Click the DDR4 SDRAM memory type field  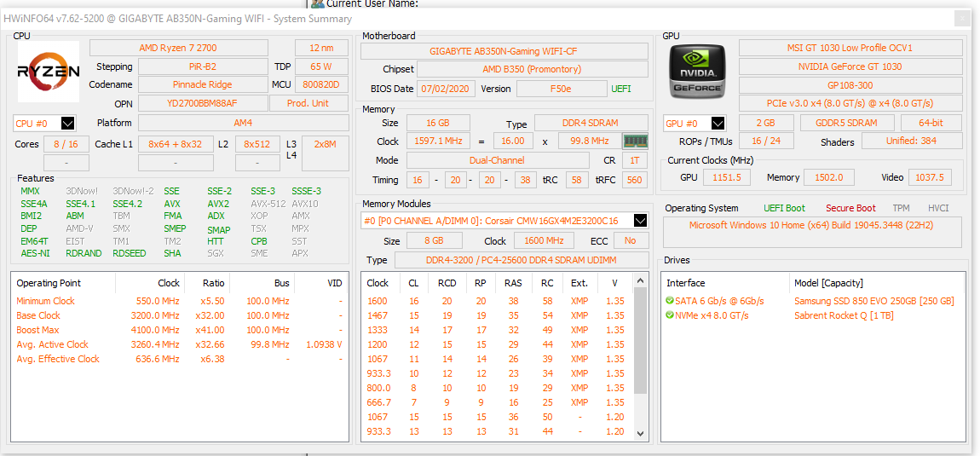tap(591, 124)
